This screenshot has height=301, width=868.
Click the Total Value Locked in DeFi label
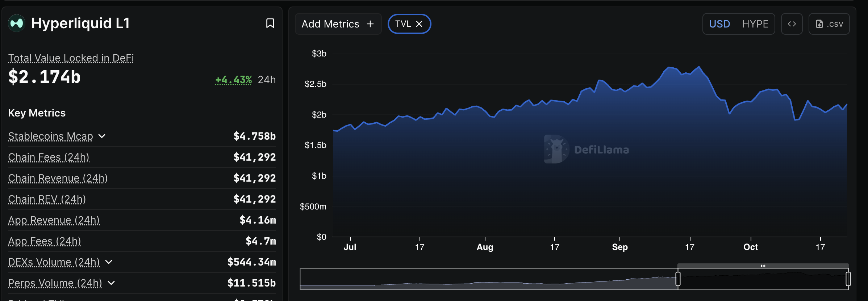pos(71,58)
